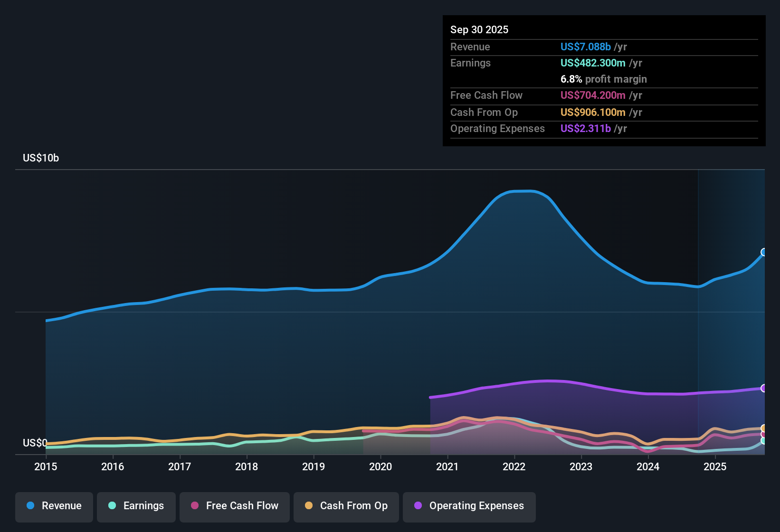Click the 2021 x-axis label
Screen dimensions: 780x532
[x=447, y=467]
